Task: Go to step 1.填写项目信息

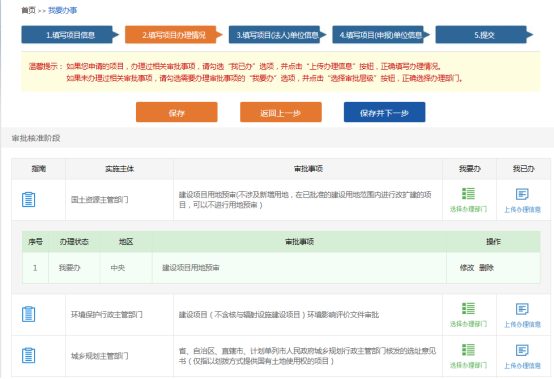Action: coord(70,35)
